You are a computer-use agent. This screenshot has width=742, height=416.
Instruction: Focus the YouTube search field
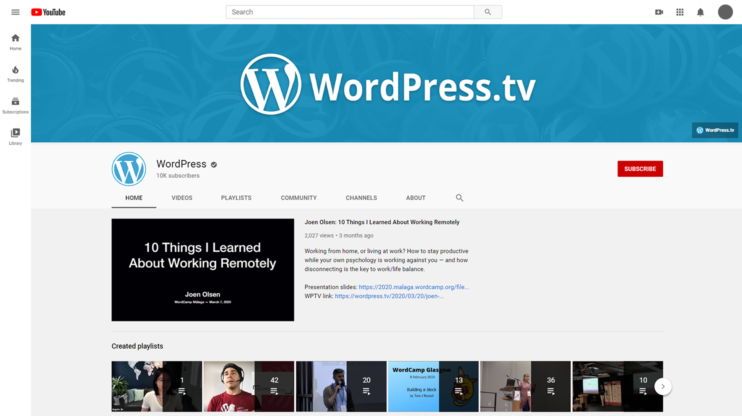point(350,12)
